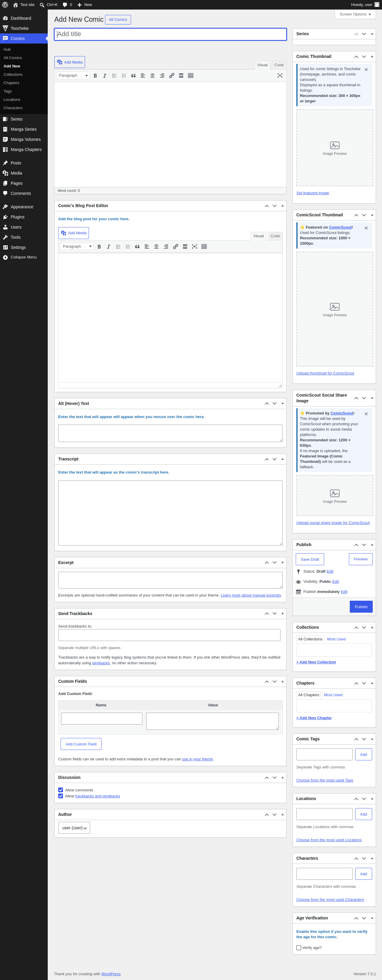Open Plugins in sidebar menu
This screenshot has width=382, height=980.
pyautogui.click(x=24, y=217)
